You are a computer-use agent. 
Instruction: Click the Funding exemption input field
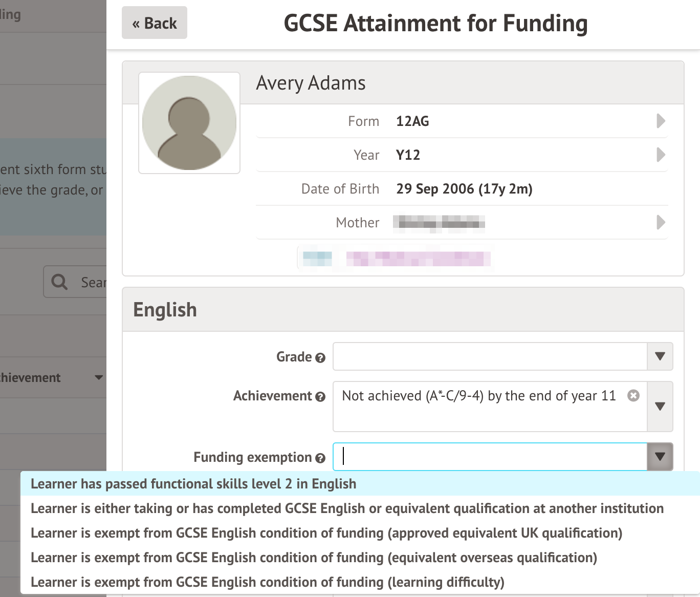click(x=490, y=457)
